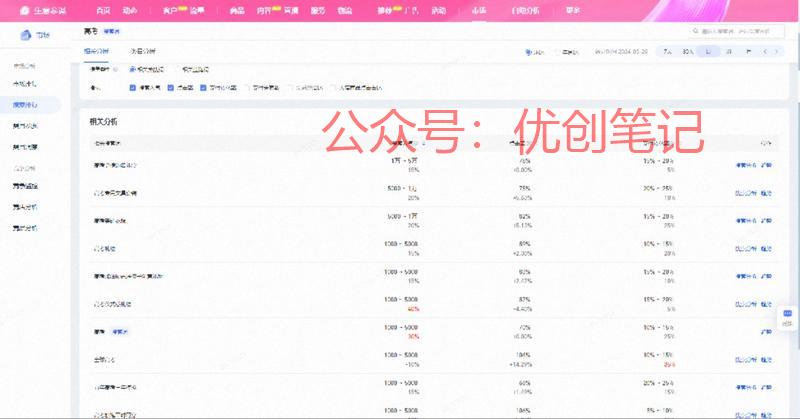The image size is (800, 419).
Task: Select the 周 granularity button
Action: pos(729,52)
